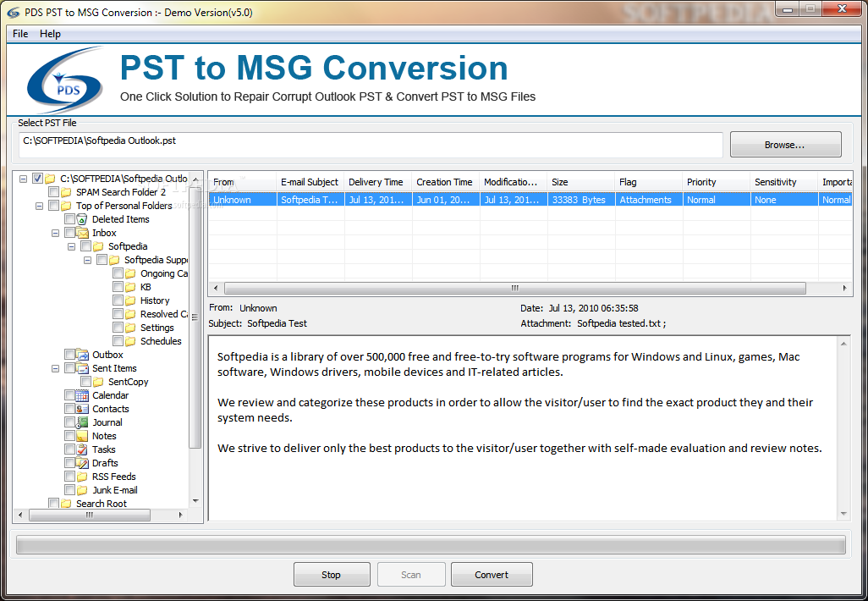Check the Contacts checkbox
The image size is (868, 601).
pos(69,409)
